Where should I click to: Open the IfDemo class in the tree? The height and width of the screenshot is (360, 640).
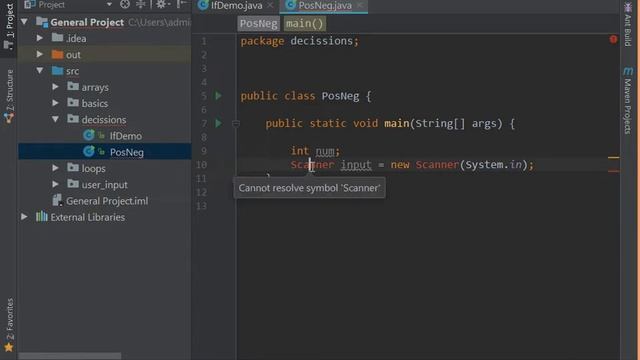coord(126,136)
